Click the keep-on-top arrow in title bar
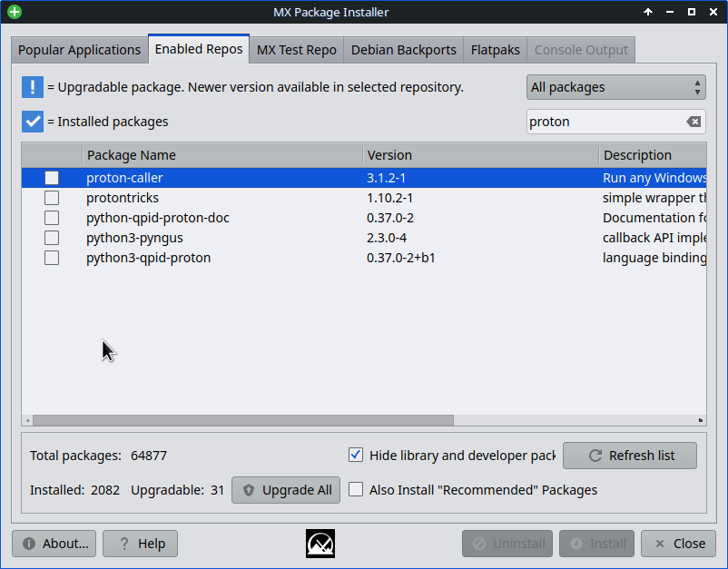Screen dimensions: 728x569 [648, 12]
